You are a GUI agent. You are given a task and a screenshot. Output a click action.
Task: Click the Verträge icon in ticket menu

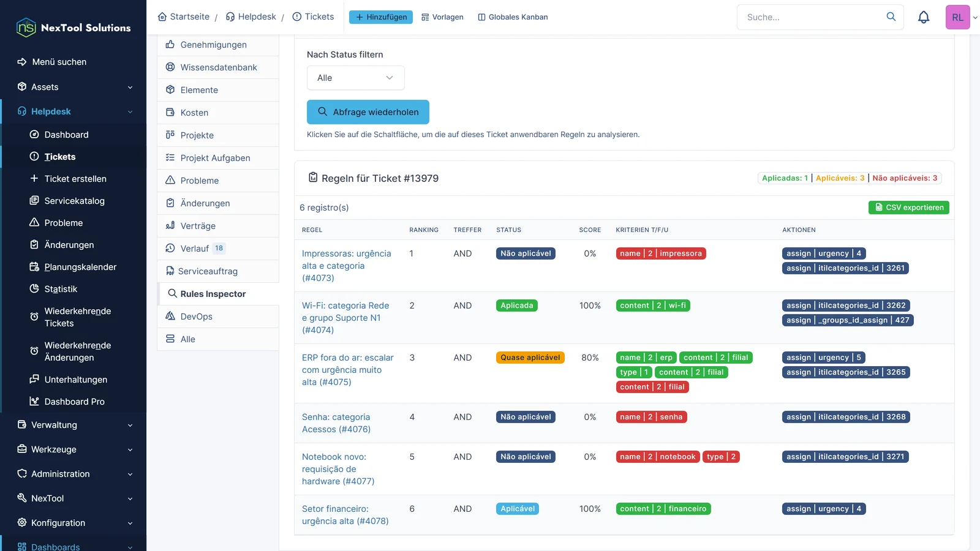pyautogui.click(x=170, y=225)
